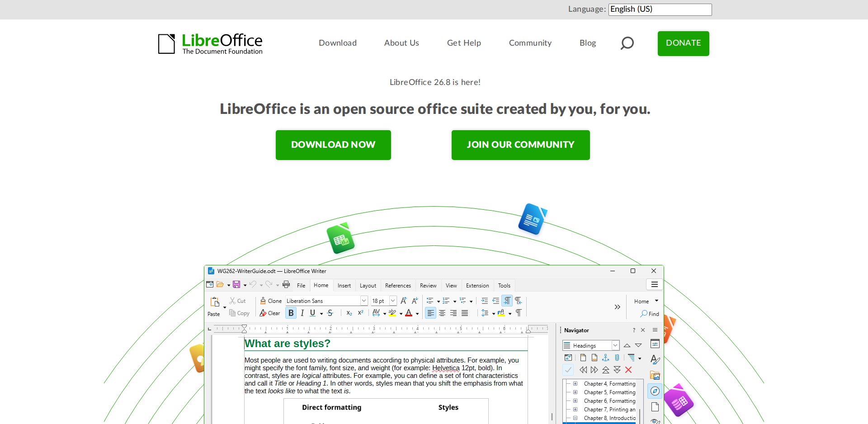
Task: Click the website search magnifier icon
Action: tap(627, 43)
